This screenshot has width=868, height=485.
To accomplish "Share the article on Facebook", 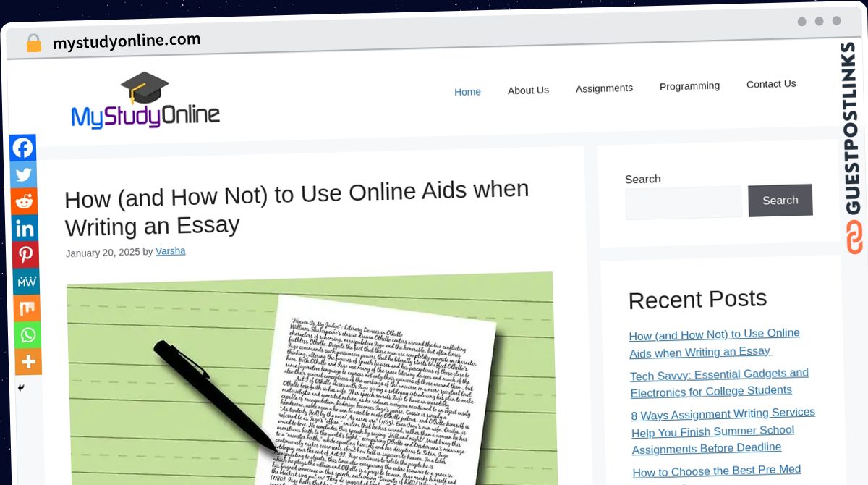I will coord(22,148).
